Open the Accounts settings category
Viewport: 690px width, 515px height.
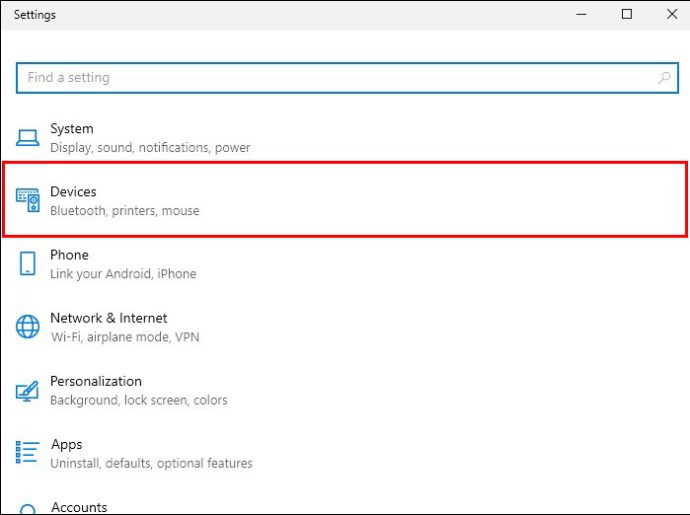click(x=345, y=507)
